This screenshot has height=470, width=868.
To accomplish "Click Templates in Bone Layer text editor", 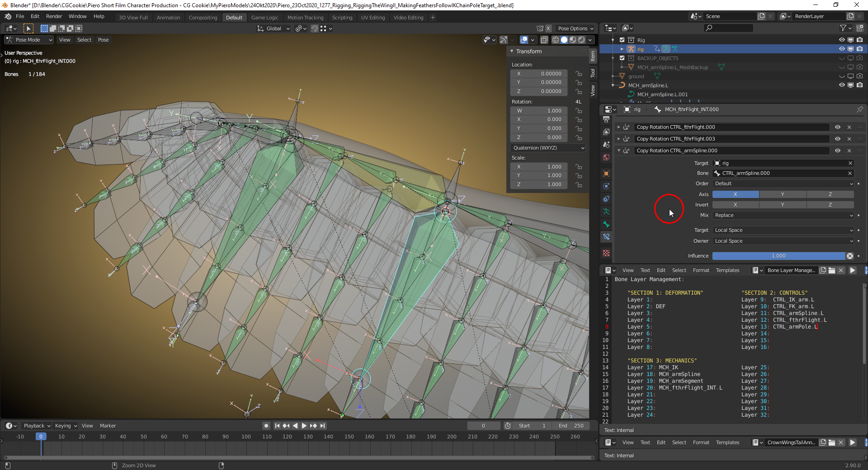I will (727, 270).
